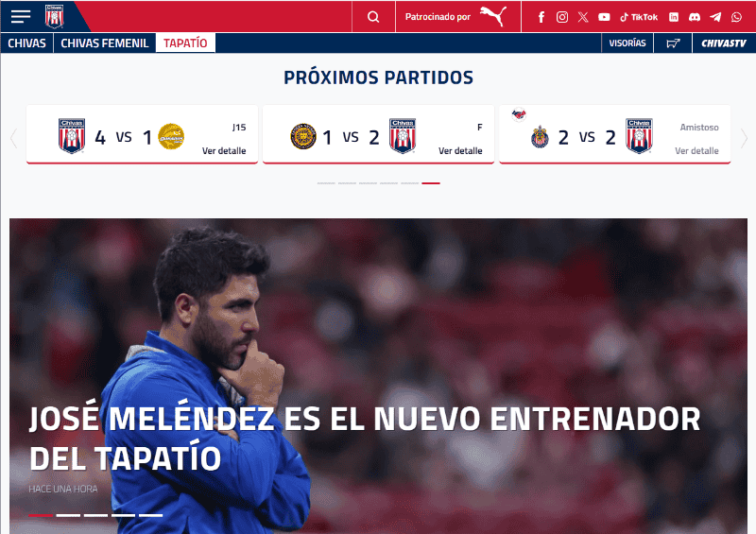
Task: Open the TikTok link
Action: coord(639,17)
